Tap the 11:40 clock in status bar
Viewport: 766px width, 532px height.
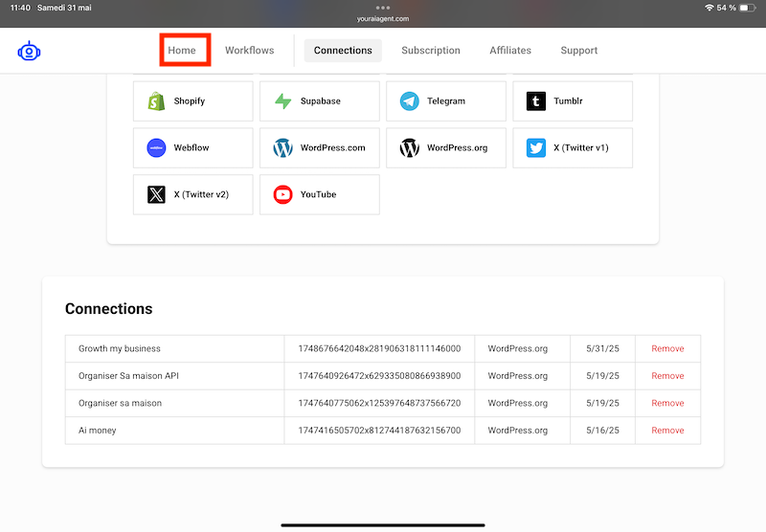20,8
